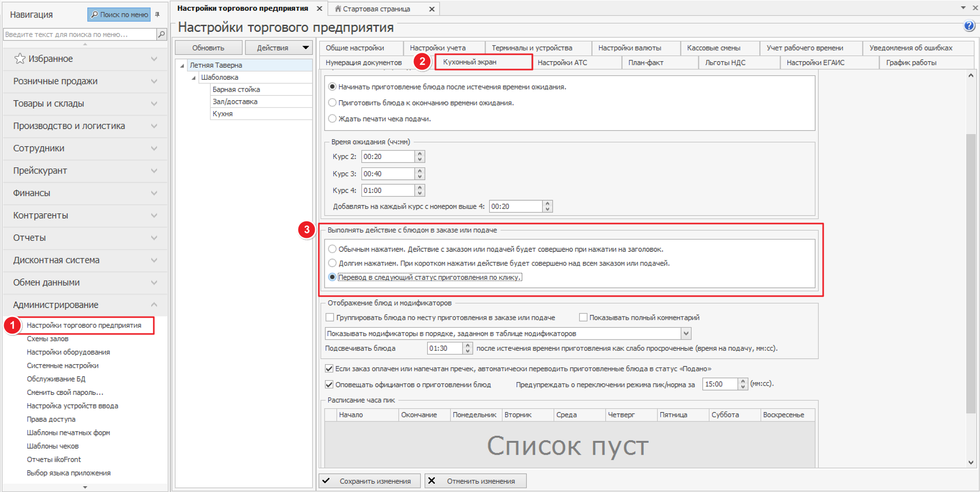Click Сохранить изменения button
This screenshot has height=492, width=980.
click(x=369, y=481)
